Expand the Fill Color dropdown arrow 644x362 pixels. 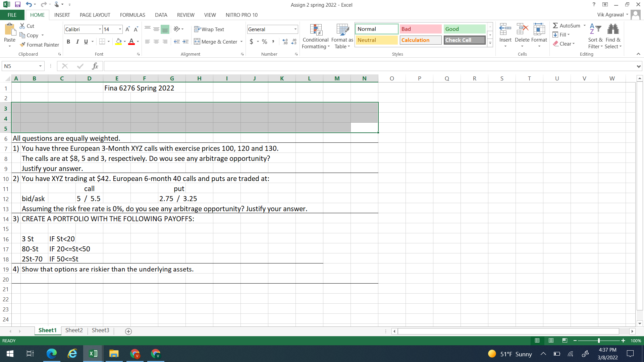[x=124, y=42]
